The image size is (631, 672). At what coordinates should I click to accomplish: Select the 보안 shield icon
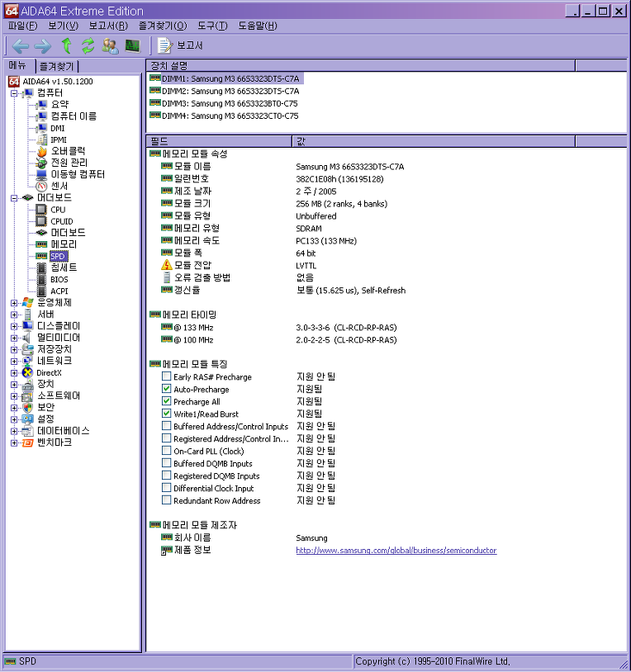click(27, 408)
